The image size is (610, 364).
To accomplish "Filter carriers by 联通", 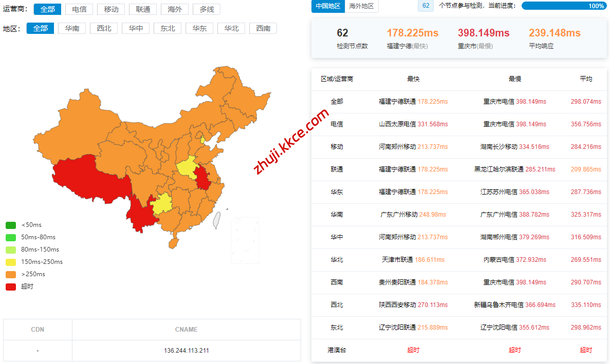I will [x=143, y=9].
